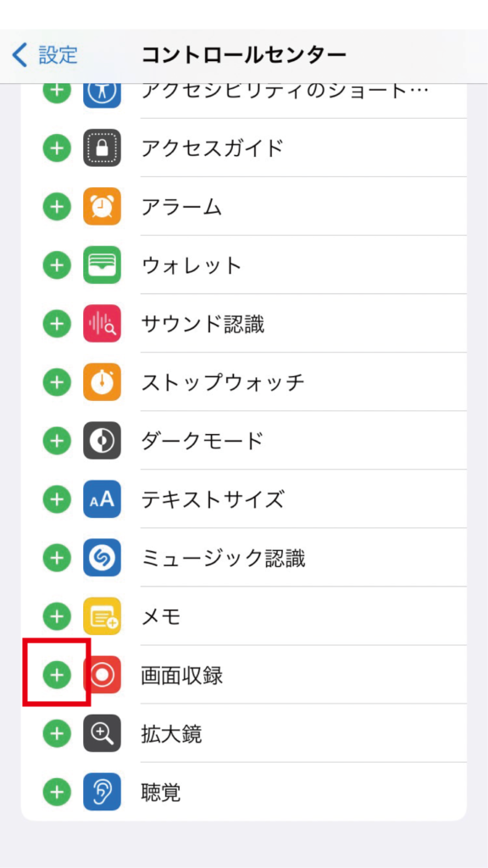Add ダークモード with the green plus

(x=57, y=441)
